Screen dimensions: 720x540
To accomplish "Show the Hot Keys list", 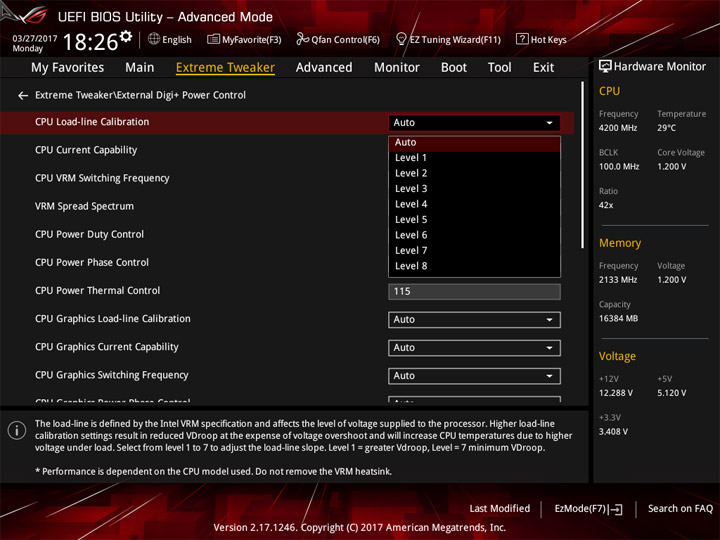I will (541, 39).
